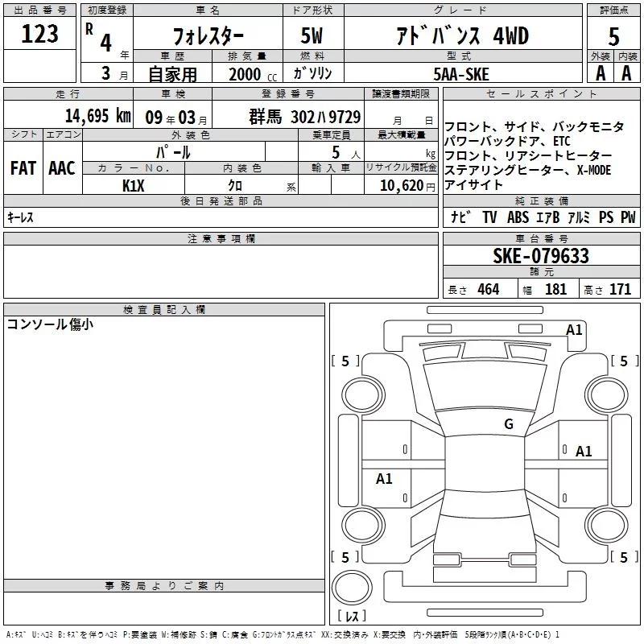Select the inspector note "コンソール傷小"
Screen dimensions: 644x644
click(50, 324)
